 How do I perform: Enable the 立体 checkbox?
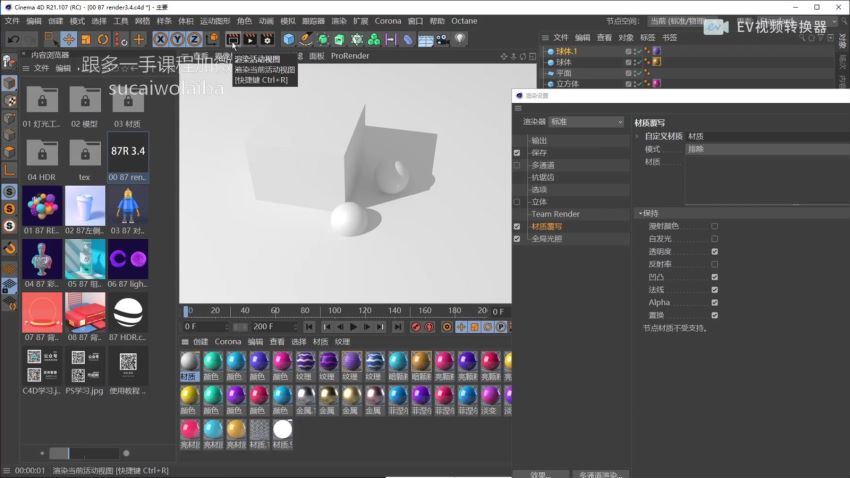click(x=517, y=202)
